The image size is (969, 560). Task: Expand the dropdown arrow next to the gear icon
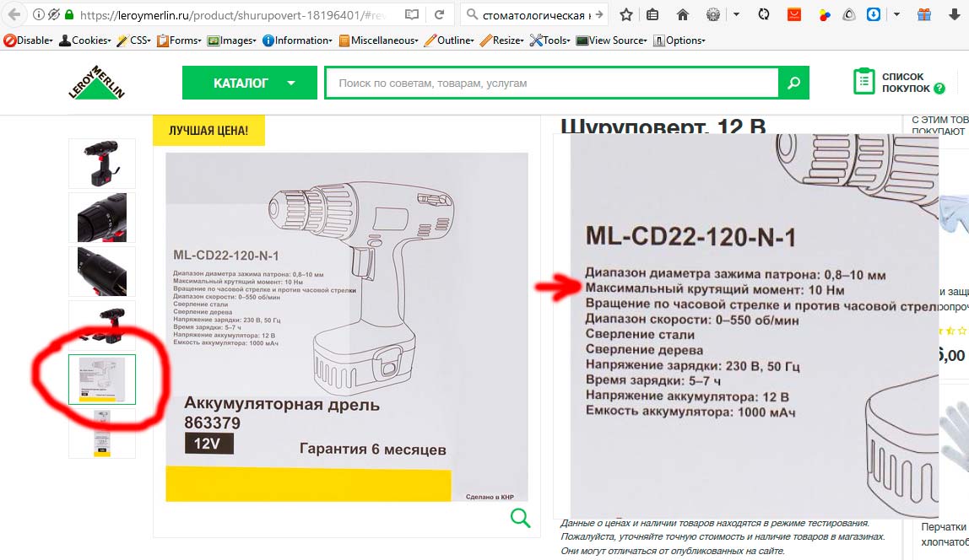pos(736,15)
